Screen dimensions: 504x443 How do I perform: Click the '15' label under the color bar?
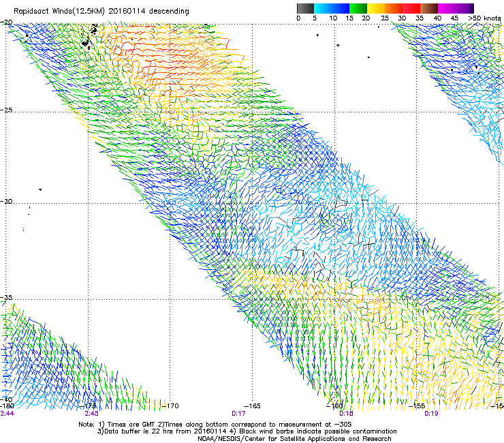click(x=349, y=18)
